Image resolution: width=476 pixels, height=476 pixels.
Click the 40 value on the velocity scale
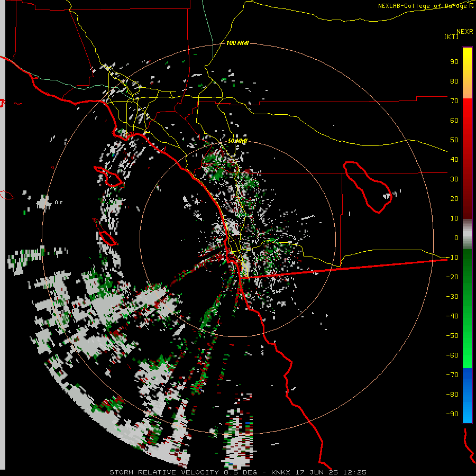(x=454, y=160)
